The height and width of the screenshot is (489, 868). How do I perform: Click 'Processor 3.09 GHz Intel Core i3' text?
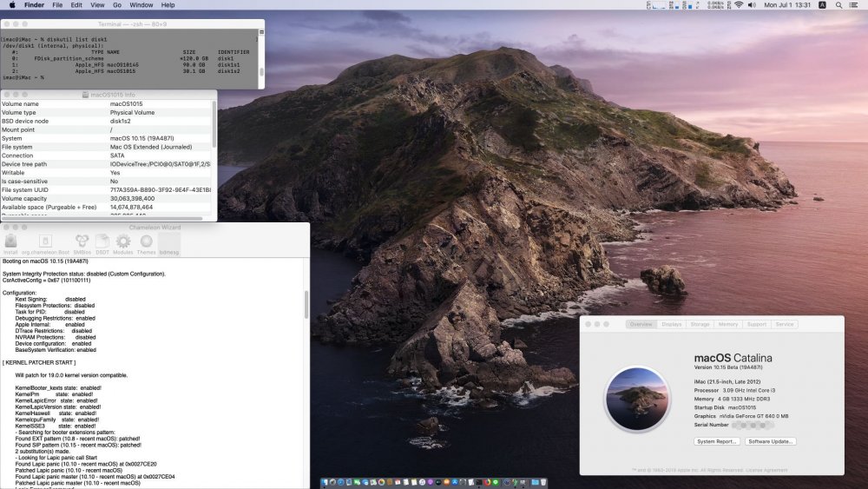[734, 391]
